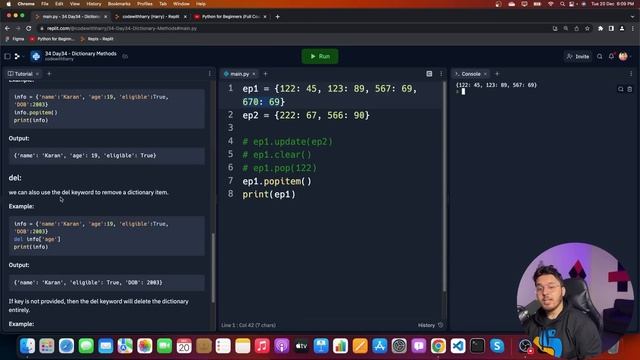640x360 pixels.
Task: Open App Store in the dock
Action: click(380, 346)
